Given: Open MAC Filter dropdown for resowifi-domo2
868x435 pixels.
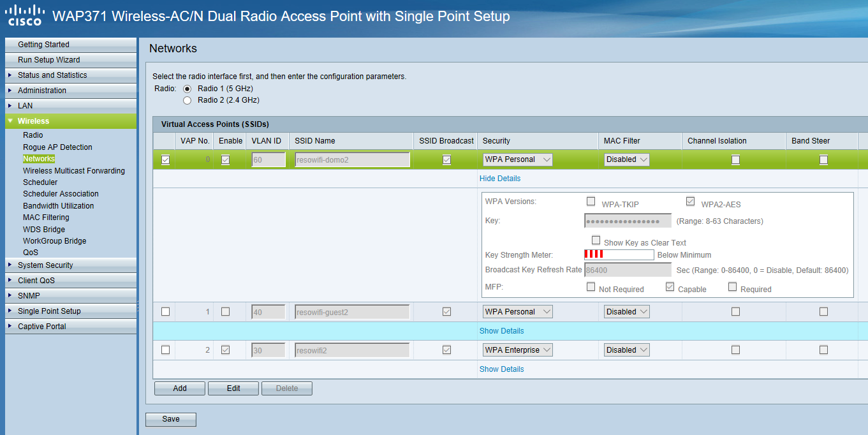Looking at the screenshot, I should (627, 159).
